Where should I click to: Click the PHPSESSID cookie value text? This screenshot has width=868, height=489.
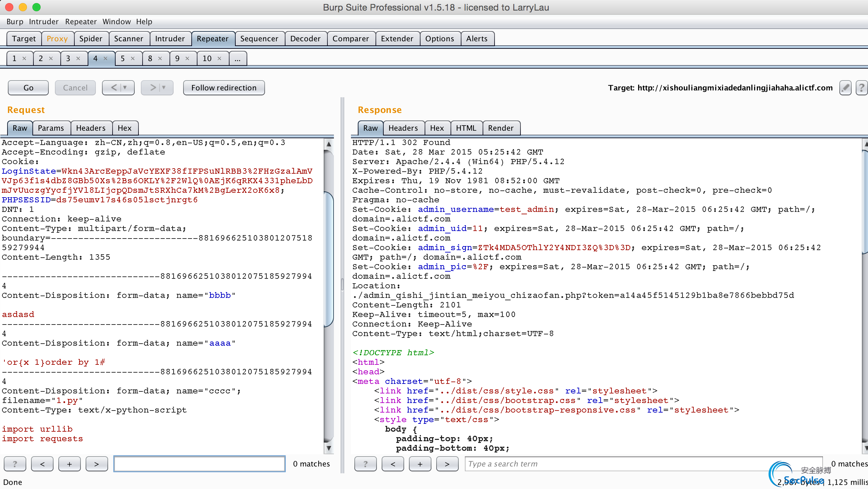127,200
